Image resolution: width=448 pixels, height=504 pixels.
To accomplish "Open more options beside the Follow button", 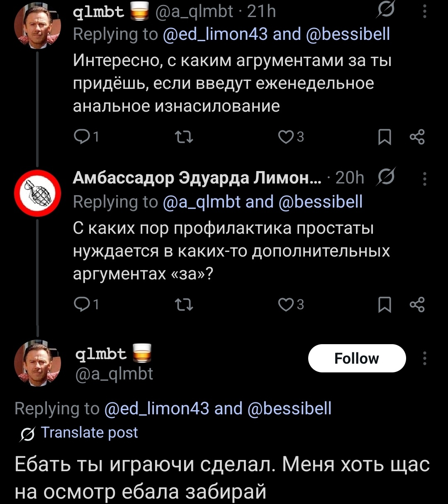I will 424,358.
